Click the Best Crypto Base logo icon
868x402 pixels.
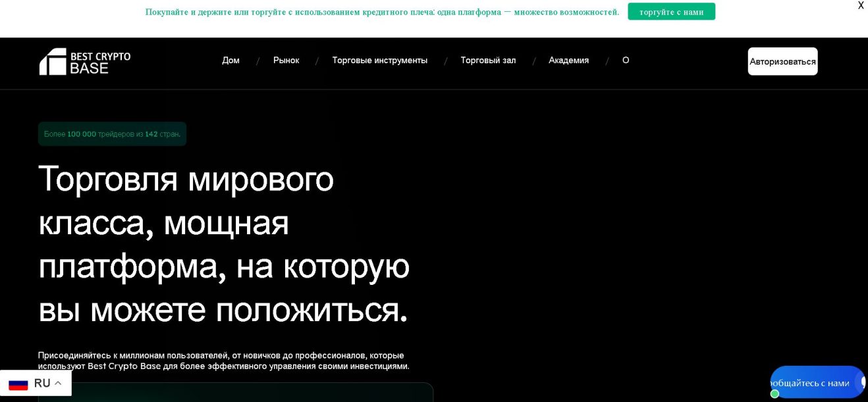coord(53,61)
